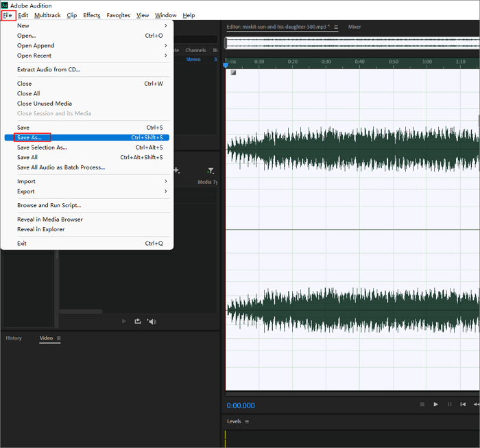480x448 pixels.
Task: Open the Multitrack menu
Action: (x=47, y=15)
